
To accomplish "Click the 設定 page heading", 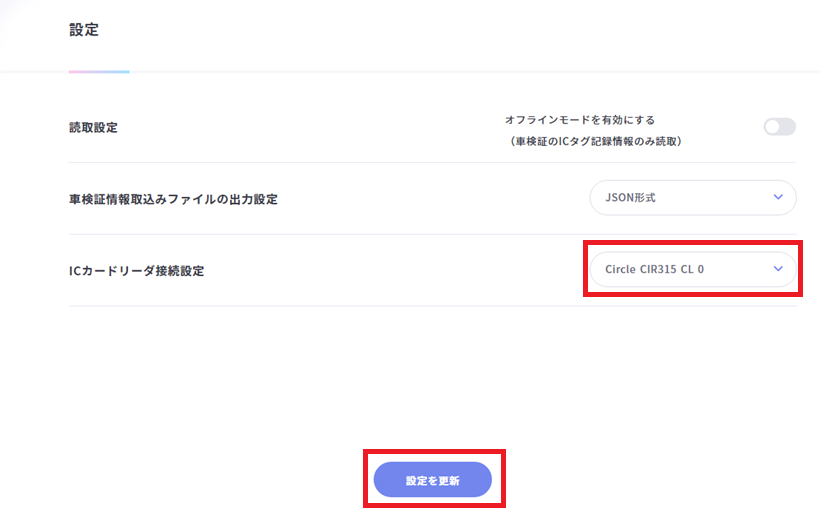I will click(84, 30).
